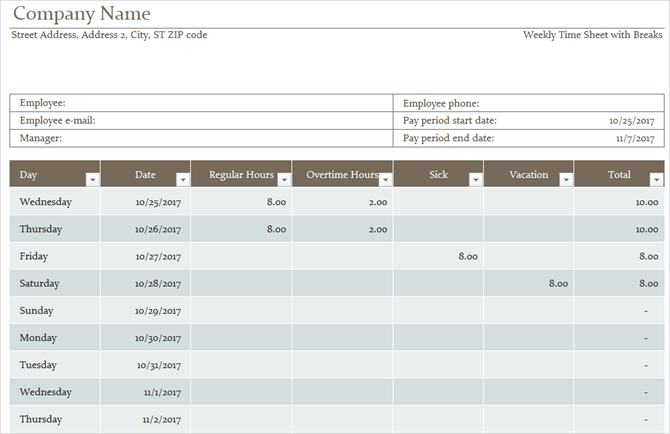Open the Day column filter dropdown
The height and width of the screenshot is (434, 670).
click(x=92, y=180)
